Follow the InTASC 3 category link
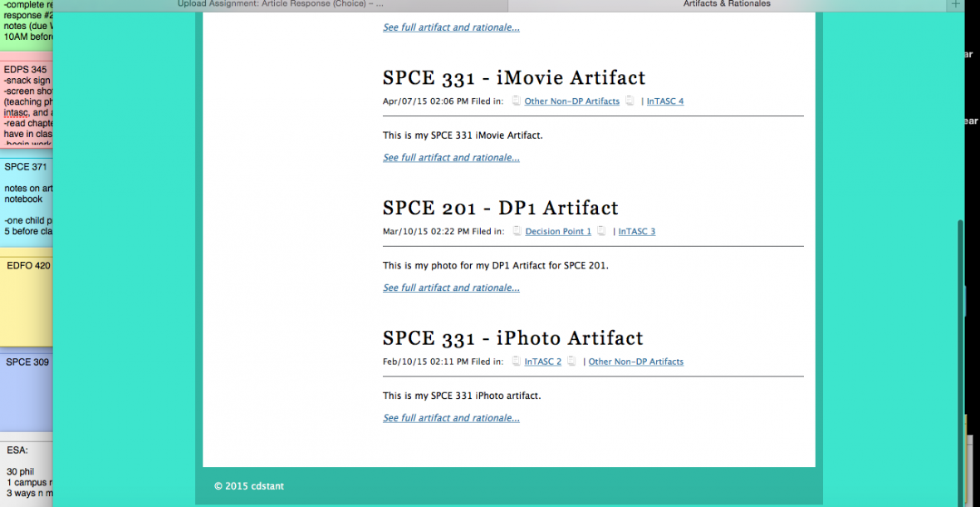The height and width of the screenshot is (507, 980). [x=636, y=232]
